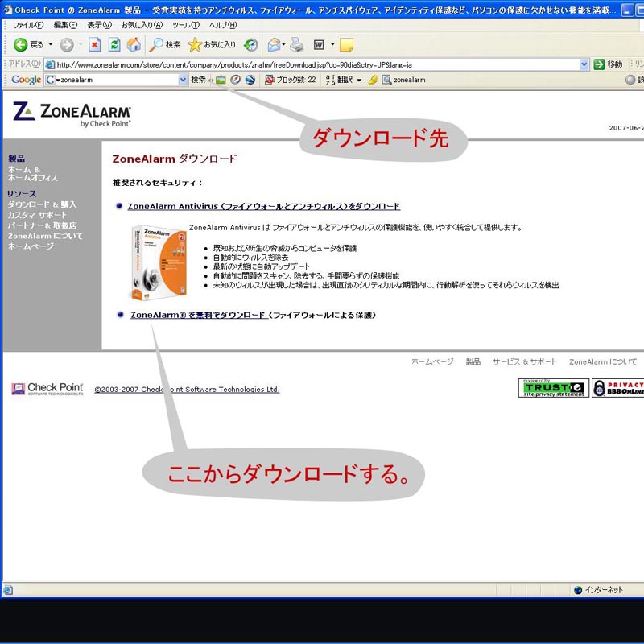This screenshot has width=644, height=644.
Task: Expand the address bar URL dropdown
Action: click(584, 64)
